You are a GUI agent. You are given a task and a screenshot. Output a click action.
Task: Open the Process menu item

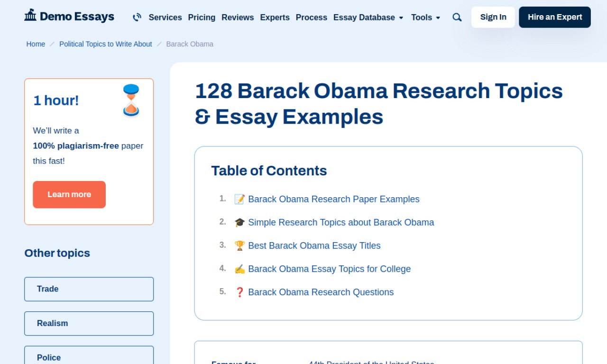[311, 18]
